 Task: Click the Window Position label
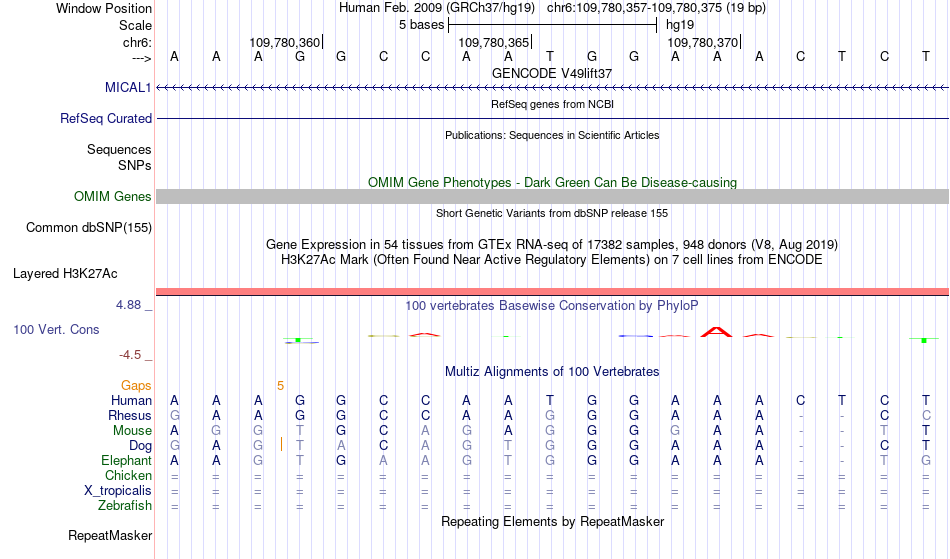(104, 8)
